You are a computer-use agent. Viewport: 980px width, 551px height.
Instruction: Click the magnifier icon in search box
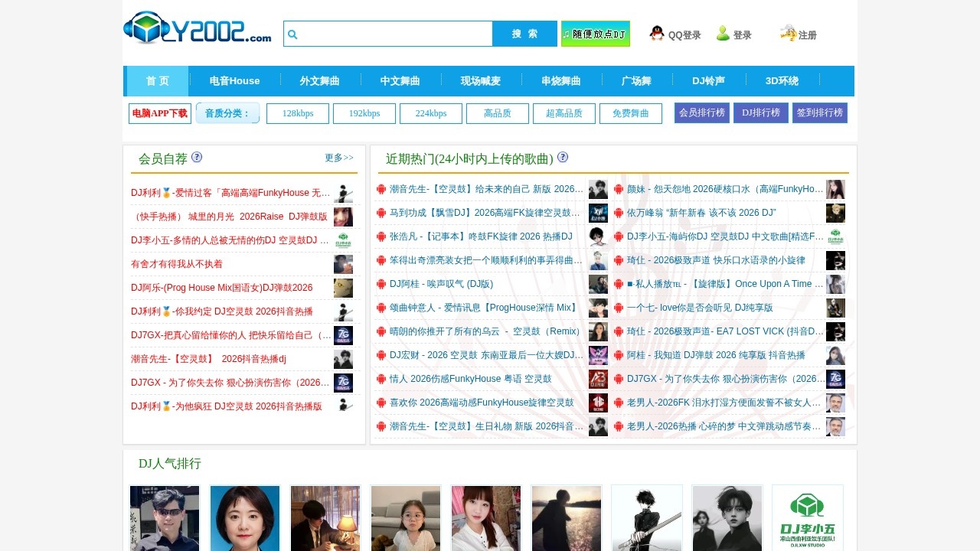[292, 34]
